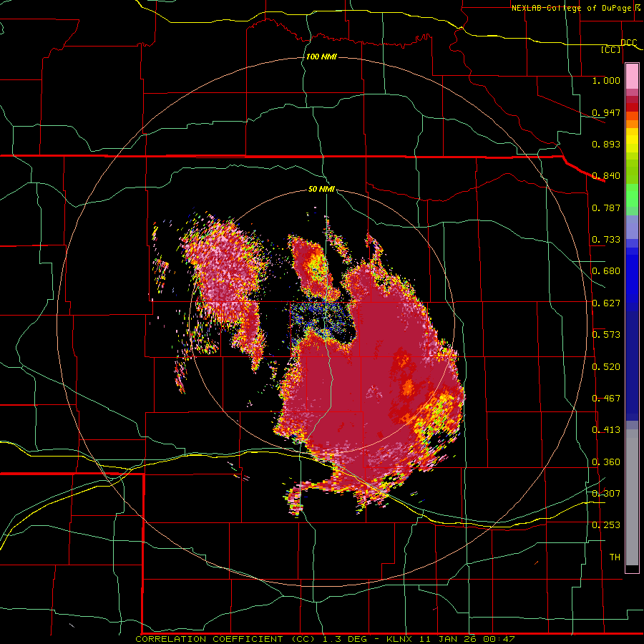The height and width of the screenshot is (644, 644).
Task: Click the CORRELATION COEFFICIENT (CC) caption text
Action: click(x=226, y=639)
